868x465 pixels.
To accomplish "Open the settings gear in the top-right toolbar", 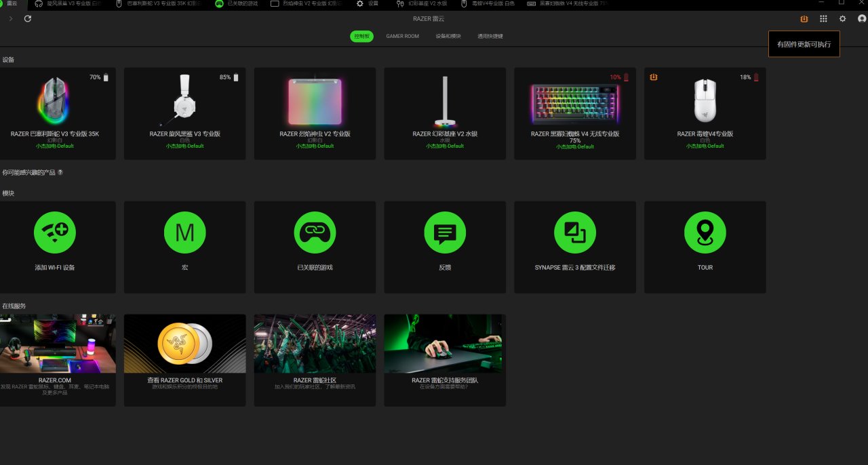I will pos(843,19).
